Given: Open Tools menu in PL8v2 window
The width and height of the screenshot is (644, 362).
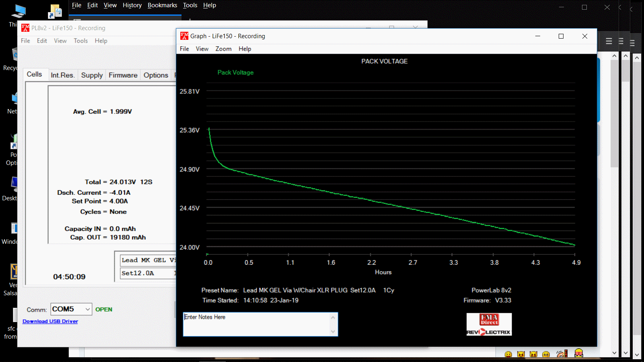Looking at the screenshot, I should pyautogui.click(x=80, y=41).
